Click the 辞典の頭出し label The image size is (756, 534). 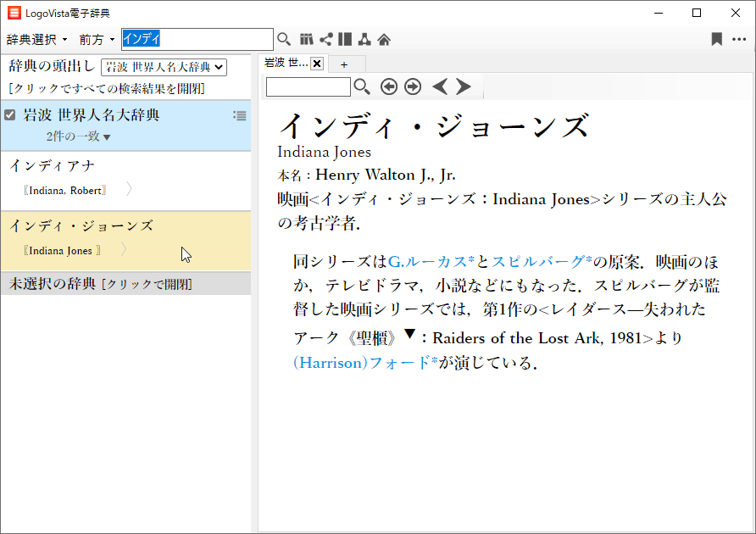tap(52, 66)
